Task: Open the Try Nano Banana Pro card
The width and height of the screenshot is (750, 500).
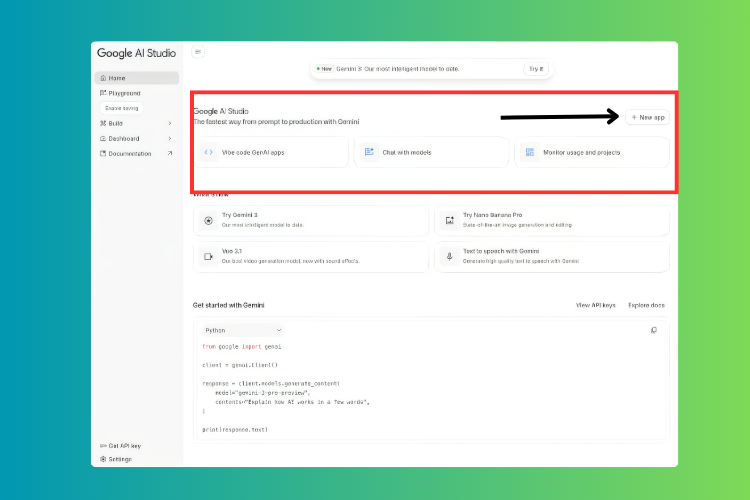Action: coord(552,220)
